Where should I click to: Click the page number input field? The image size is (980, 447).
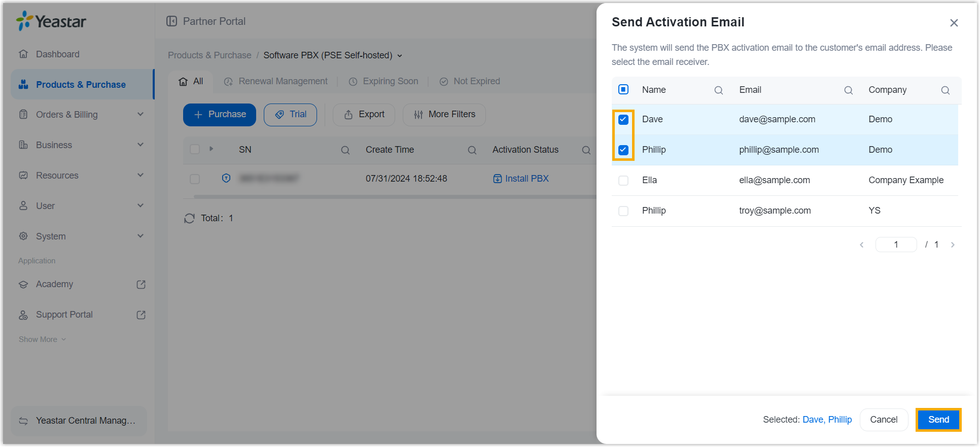(x=895, y=245)
